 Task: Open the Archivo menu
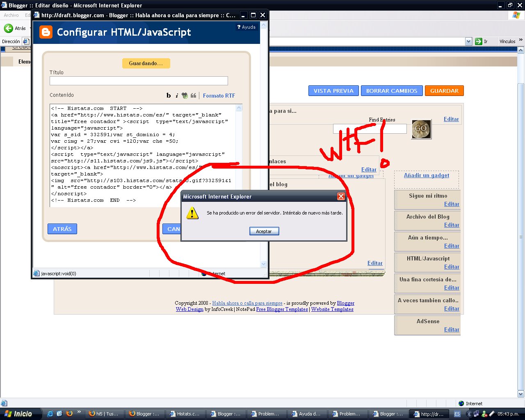(11, 15)
